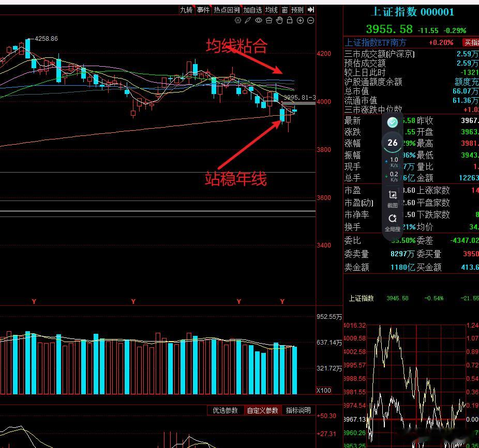The height and width of the screenshot is (448, 479).
Task: Click the 委比 label
Action: click(x=353, y=240)
